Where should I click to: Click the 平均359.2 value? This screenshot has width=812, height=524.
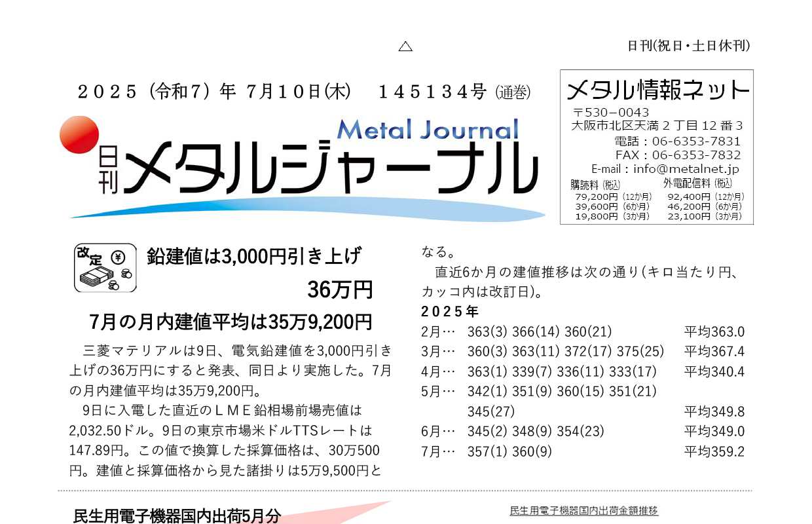point(714,452)
